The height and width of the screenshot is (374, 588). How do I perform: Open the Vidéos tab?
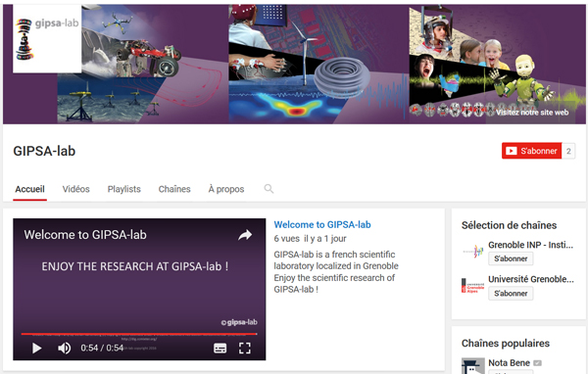pyautogui.click(x=75, y=189)
